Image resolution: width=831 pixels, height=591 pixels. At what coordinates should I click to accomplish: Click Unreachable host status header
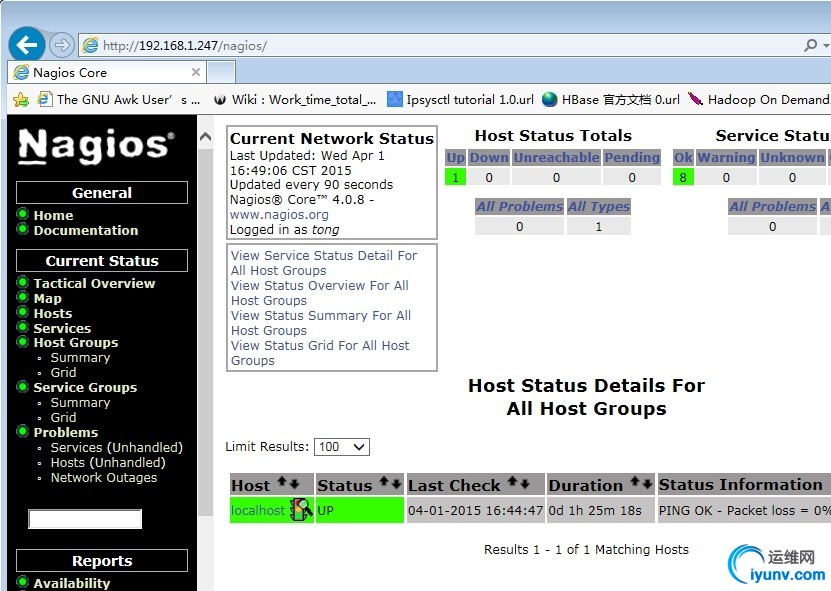point(556,157)
